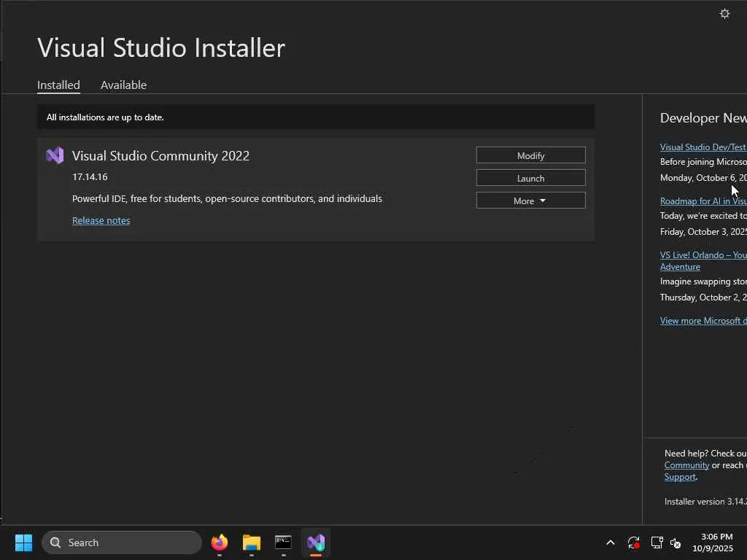
Task: Click the sync status tray icon
Action: coord(634,542)
